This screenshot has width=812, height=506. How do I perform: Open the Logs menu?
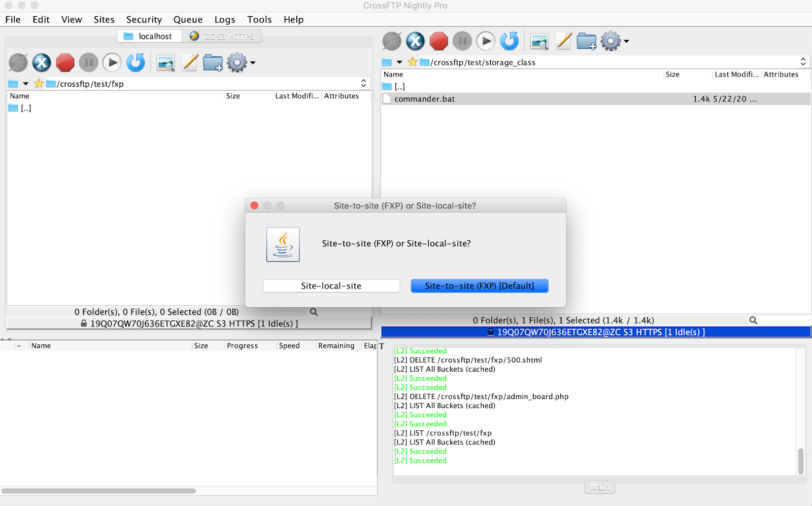click(x=225, y=19)
